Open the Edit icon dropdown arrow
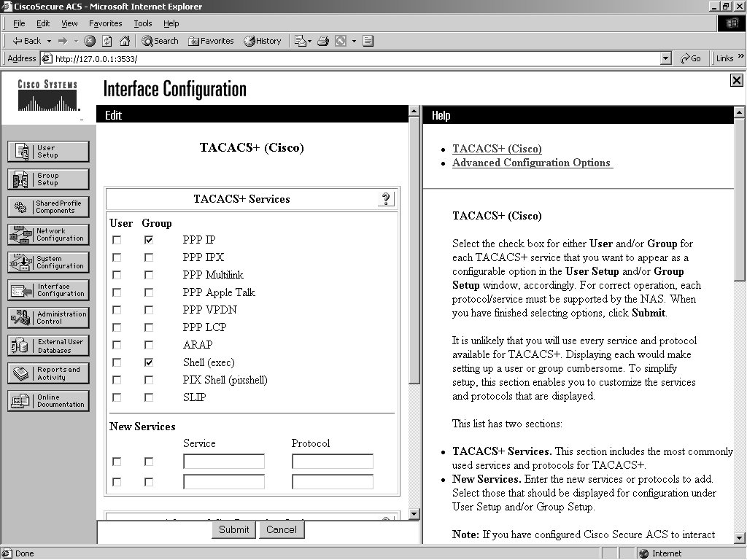 (354, 42)
